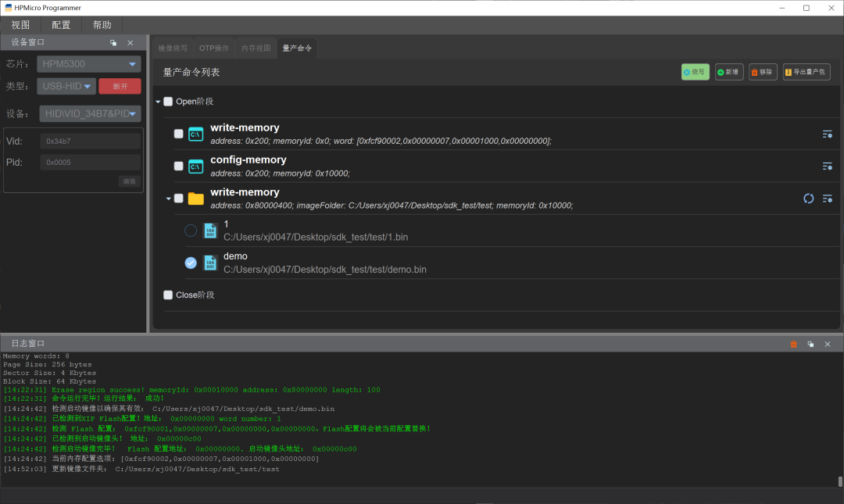Switch to the 镜像烧写 tab
Screen dimensions: 844x504
[173, 48]
